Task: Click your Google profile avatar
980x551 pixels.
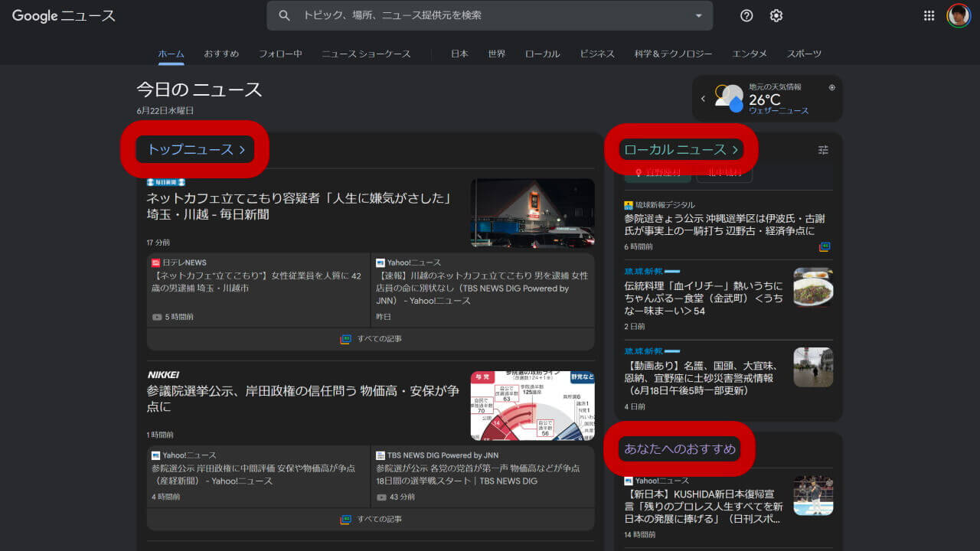Action: tap(959, 15)
